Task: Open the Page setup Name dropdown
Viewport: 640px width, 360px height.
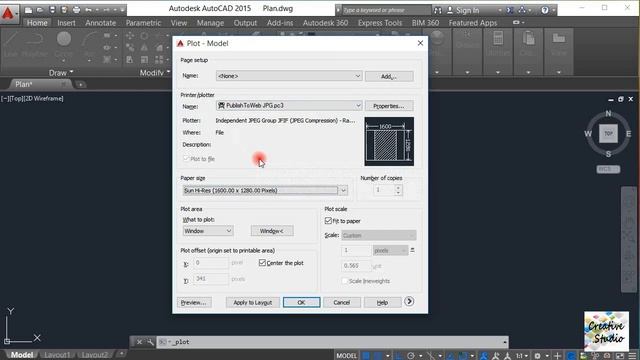Action: [x=289, y=76]
